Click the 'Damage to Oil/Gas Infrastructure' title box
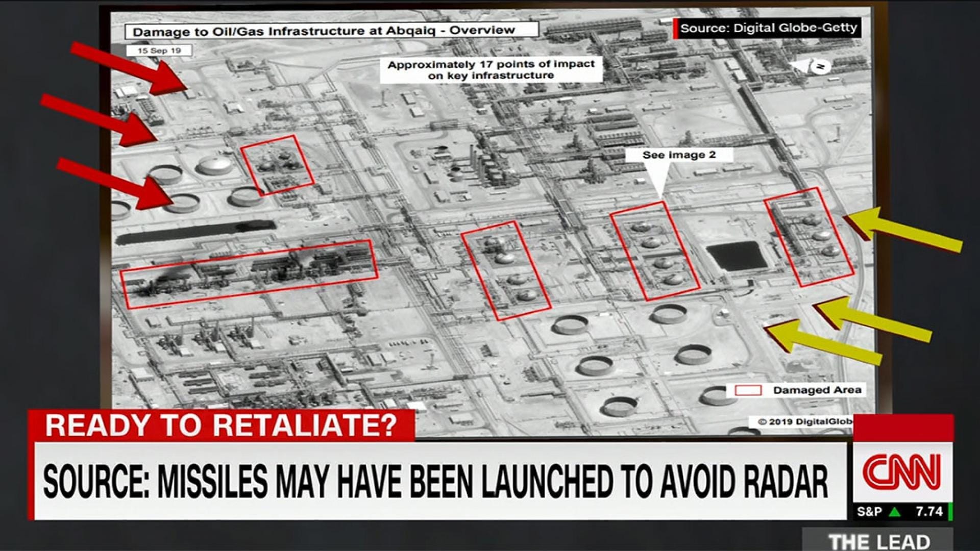980x551 pixels. 331,31
